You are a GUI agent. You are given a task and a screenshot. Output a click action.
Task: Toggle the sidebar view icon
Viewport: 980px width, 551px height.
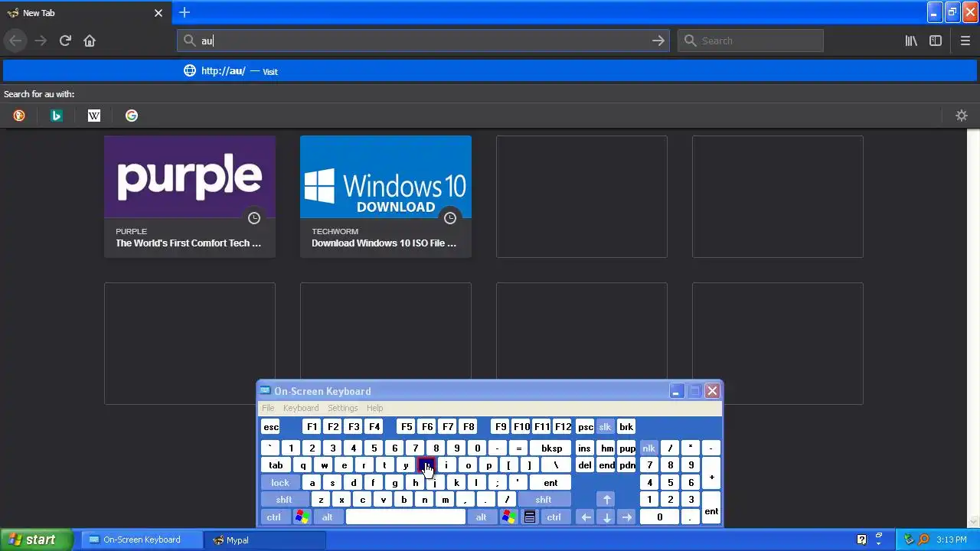(936, 41)
